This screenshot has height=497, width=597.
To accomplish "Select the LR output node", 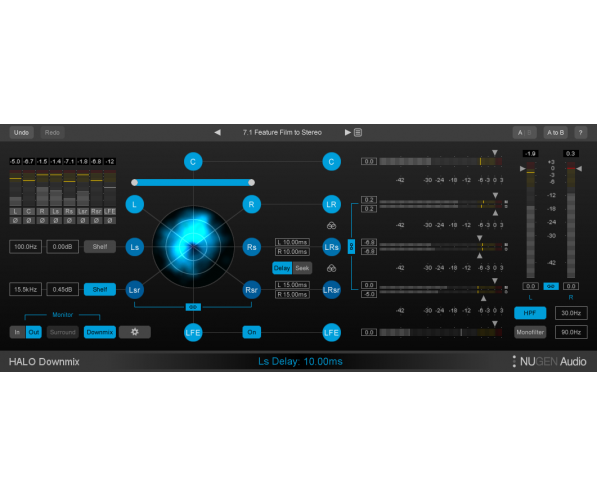I will coord(331,205).
